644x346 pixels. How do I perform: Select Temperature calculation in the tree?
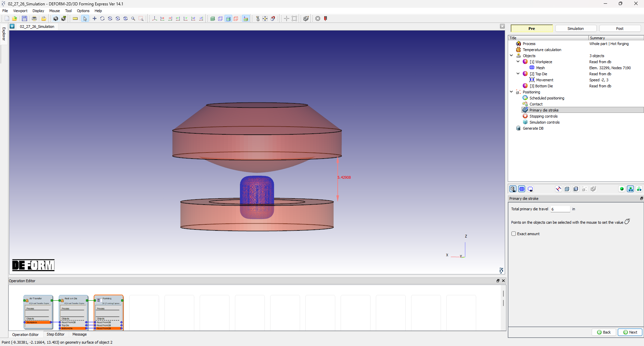tap(542, 50)
